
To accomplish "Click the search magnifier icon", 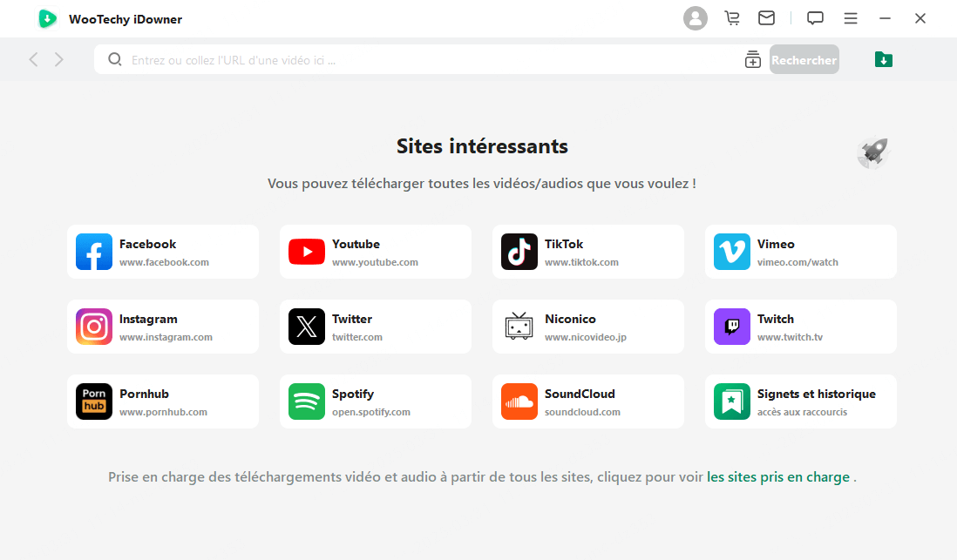I will (x=114, y=59).
